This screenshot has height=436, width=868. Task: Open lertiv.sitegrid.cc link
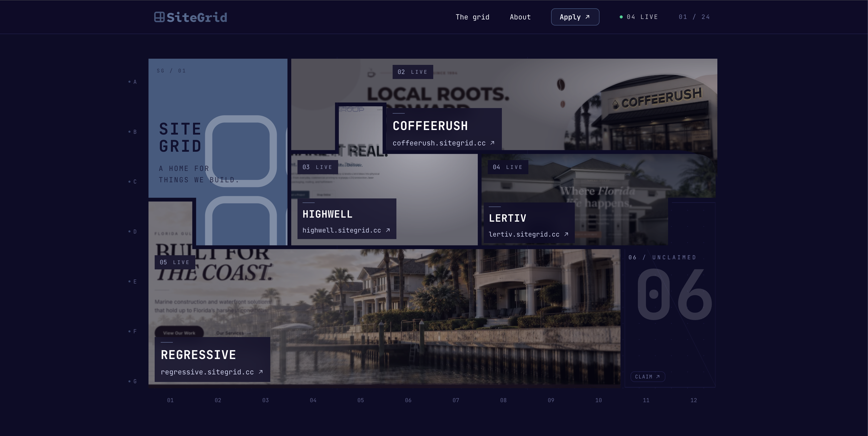(524, 234)
